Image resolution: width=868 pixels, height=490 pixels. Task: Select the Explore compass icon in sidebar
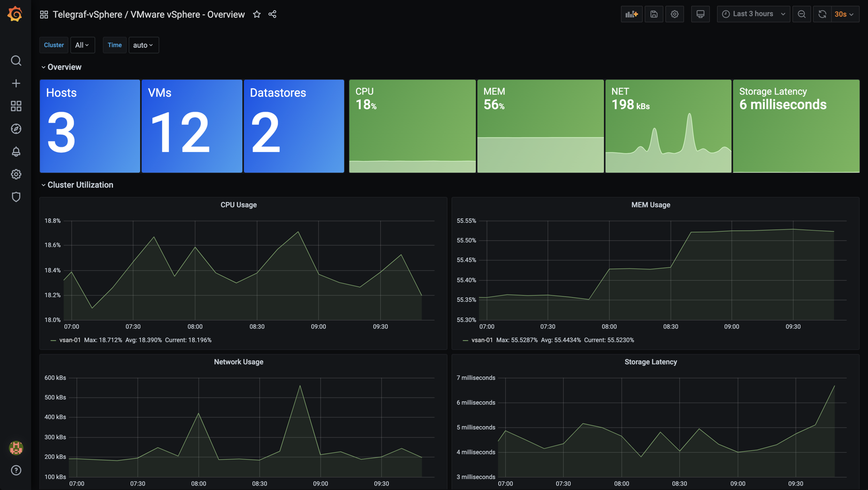tap(16, 129)
